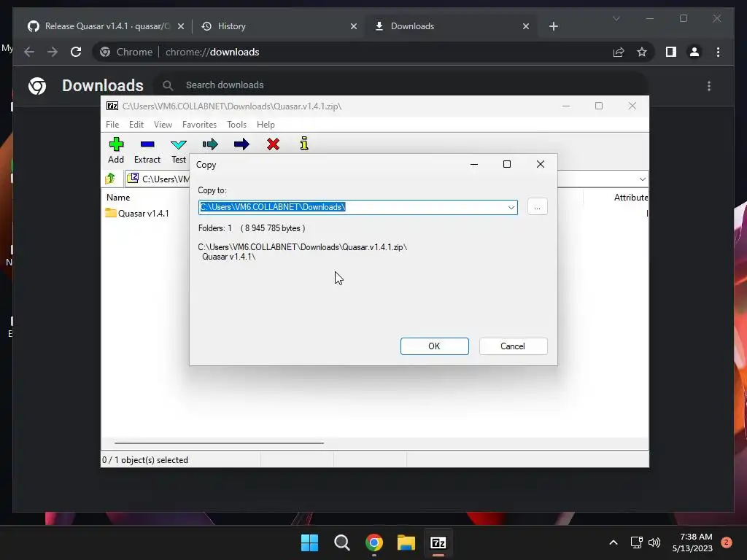This screenshot has height=560, width=747.
Task: Click the volume icon in system tray
Action: 654,542
